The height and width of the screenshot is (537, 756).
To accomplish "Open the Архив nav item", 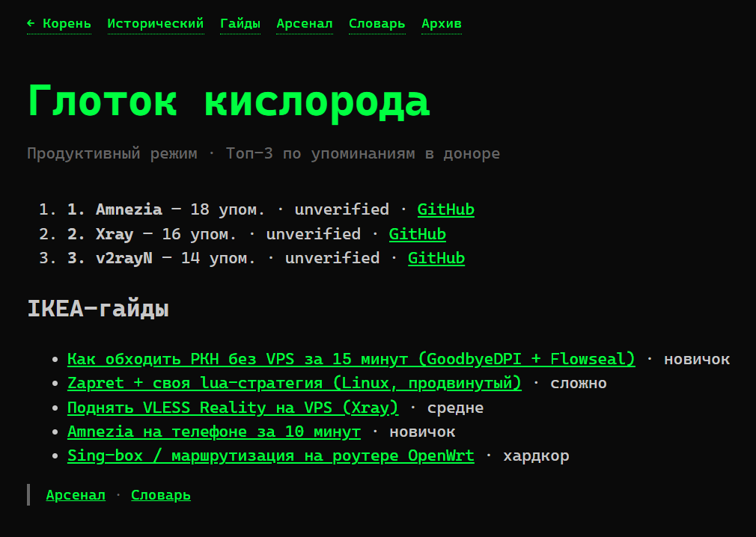I will pyautogui.click(x=442, y=24).
